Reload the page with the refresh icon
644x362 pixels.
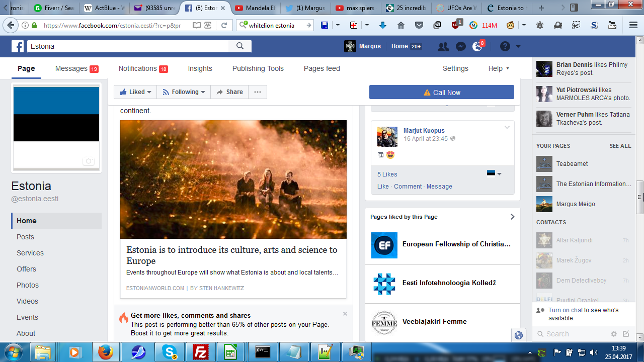(x=224, y=25)
